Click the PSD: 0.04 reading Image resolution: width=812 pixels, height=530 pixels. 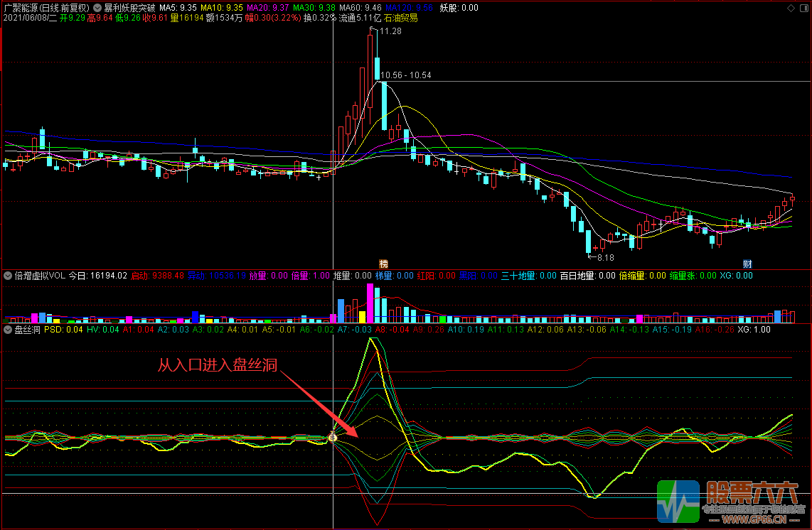click(x=63, y=330)
